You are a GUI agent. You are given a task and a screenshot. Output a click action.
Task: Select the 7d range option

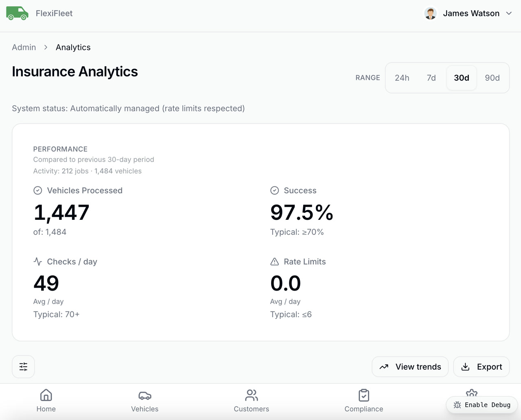(431, 78)
